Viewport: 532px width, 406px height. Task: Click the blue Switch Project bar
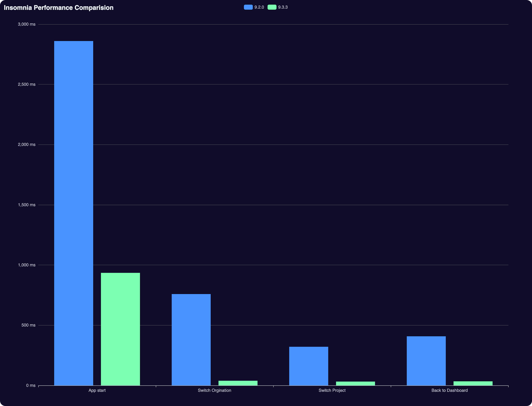(308, 366)
